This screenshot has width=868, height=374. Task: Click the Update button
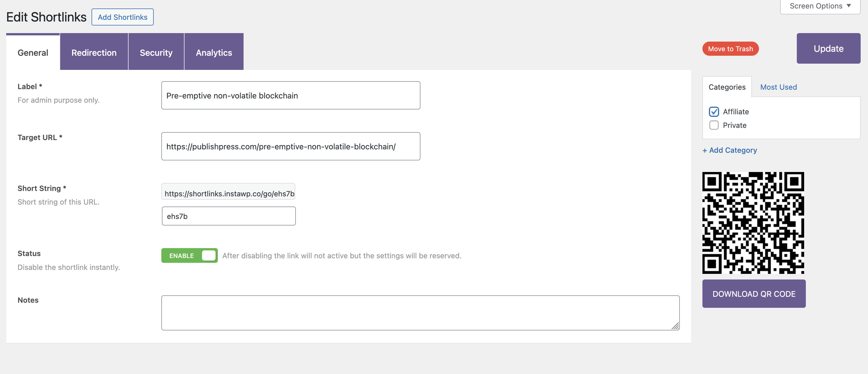click(x=828, y=48)
